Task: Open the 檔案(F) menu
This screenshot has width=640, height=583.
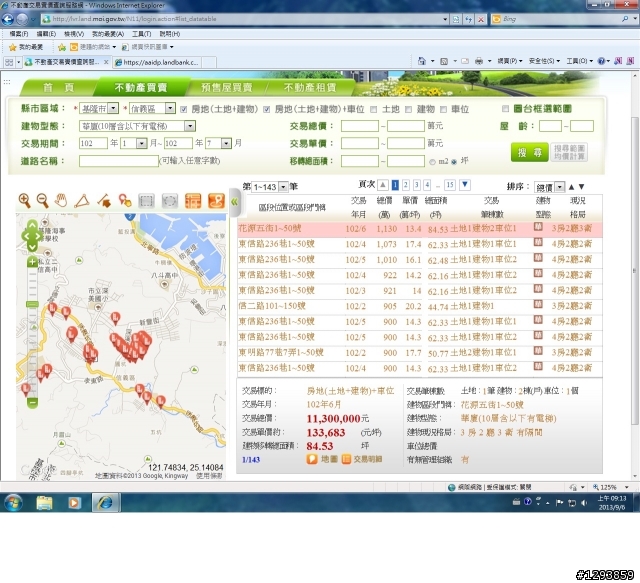Action: pos(18,34)
